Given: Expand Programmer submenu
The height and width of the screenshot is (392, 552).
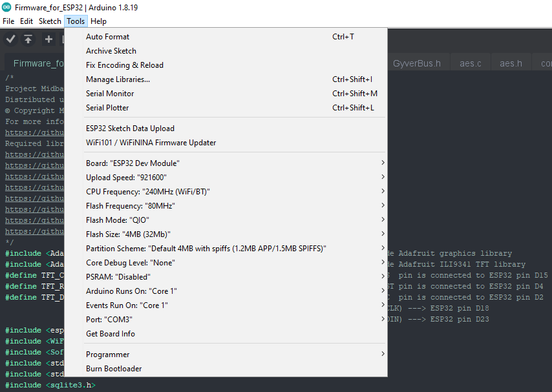Looking at the screenshot, I should click(x=226, y=355).
